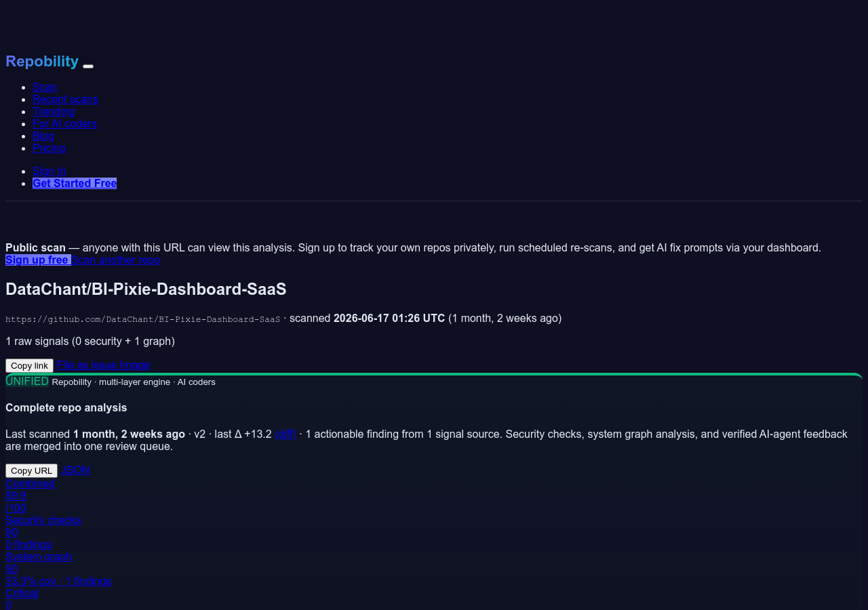
Task: Open the Image link
Action: coord(135,365)
